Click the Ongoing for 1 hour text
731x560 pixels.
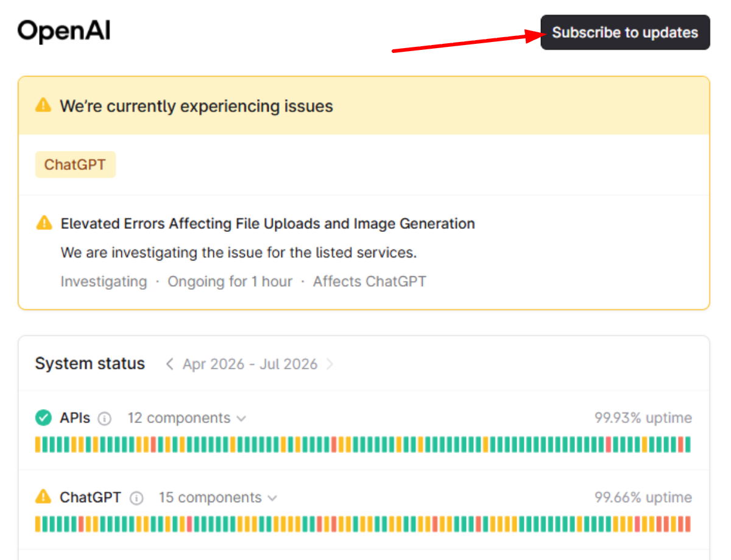coord(230,282)
